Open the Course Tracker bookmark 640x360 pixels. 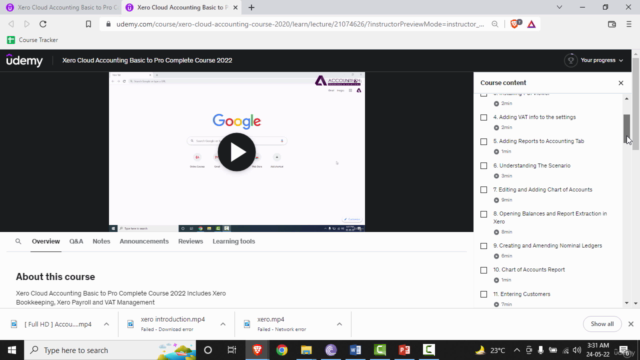pyautogui.click(x=33, y=40)
